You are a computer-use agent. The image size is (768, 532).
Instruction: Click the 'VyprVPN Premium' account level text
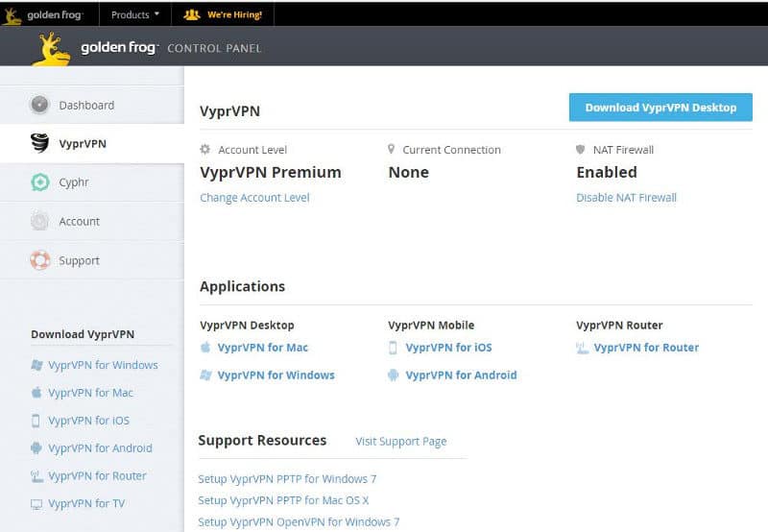(271, 173)
